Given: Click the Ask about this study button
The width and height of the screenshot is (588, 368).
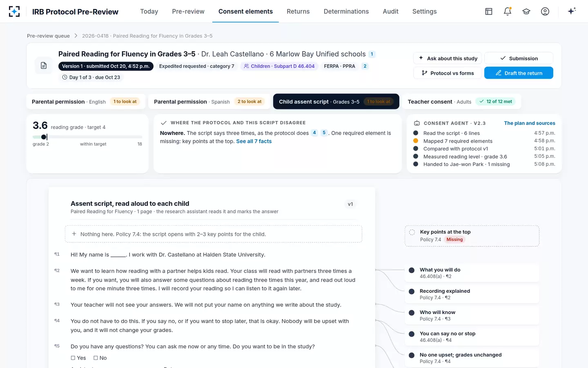Looking at the screenshot, I should click(x=448, y=58).
